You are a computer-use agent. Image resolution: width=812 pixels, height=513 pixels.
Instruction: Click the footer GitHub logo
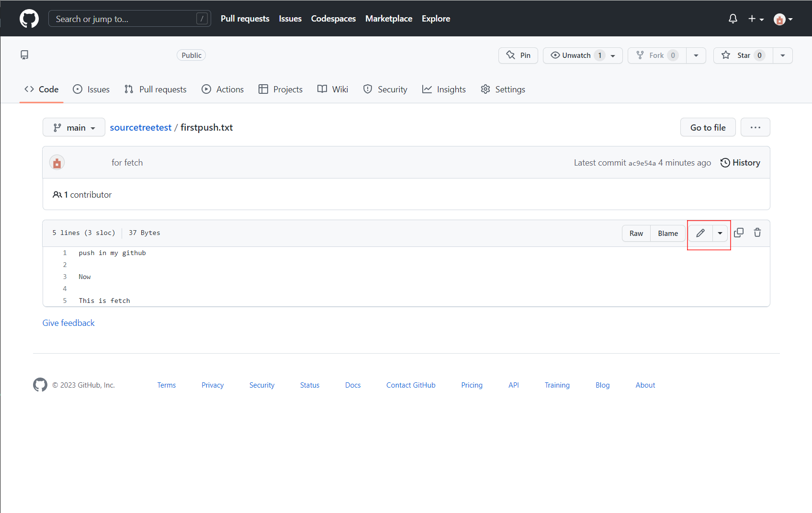tap(40, 385)
